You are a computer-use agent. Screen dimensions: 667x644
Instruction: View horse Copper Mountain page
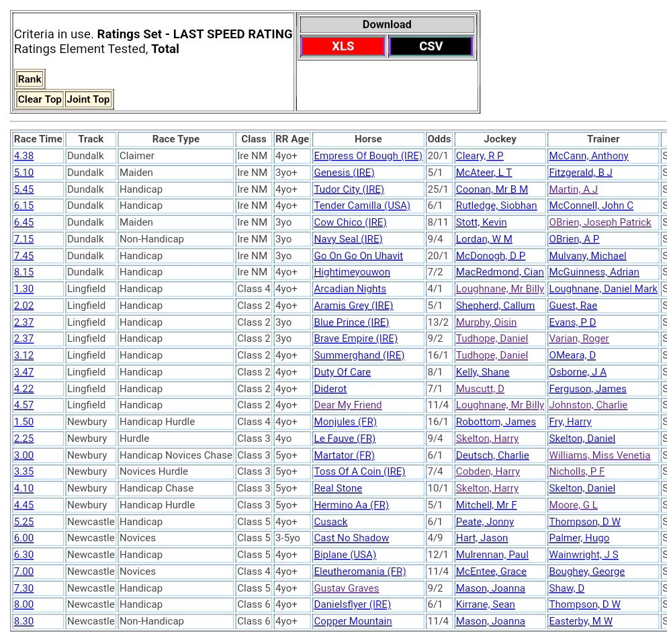coord(353,621)
